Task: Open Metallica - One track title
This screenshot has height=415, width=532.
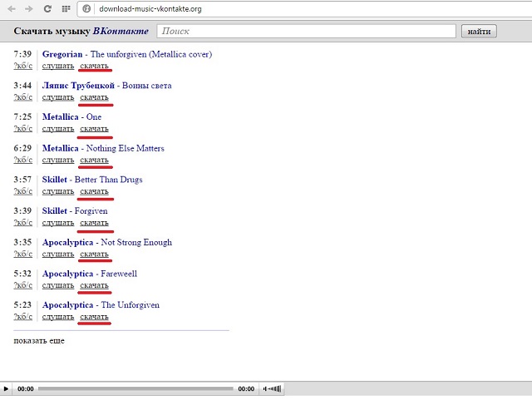Action: click(x=71, y=117)
